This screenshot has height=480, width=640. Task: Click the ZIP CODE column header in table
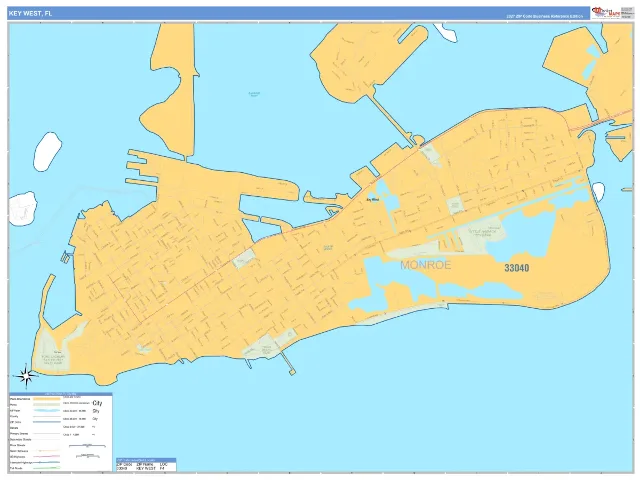[x=124, y=464]
